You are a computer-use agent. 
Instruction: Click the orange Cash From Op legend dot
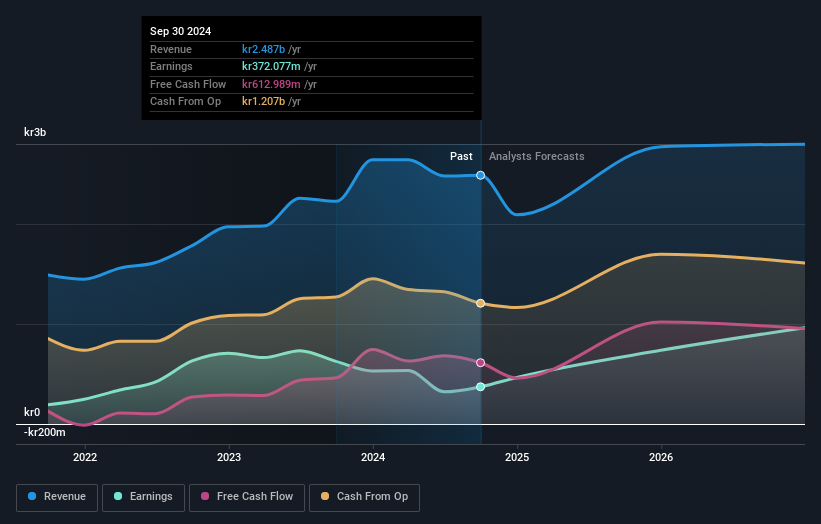[325, 496]
